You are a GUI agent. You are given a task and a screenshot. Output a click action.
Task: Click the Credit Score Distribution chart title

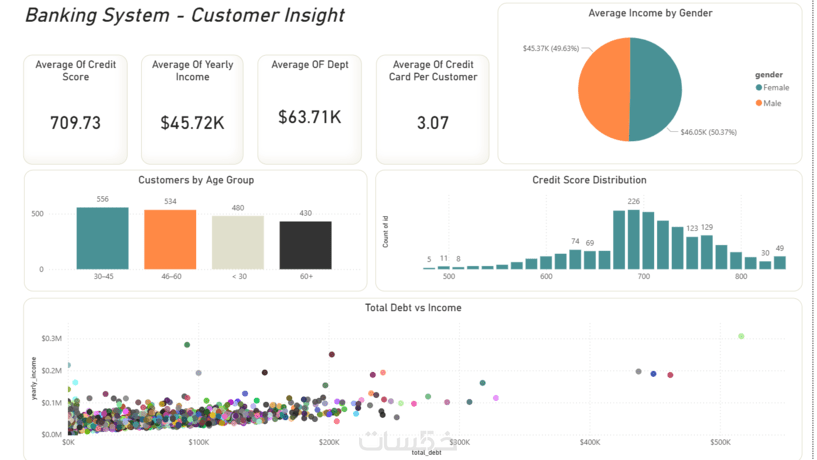point(589,180)
